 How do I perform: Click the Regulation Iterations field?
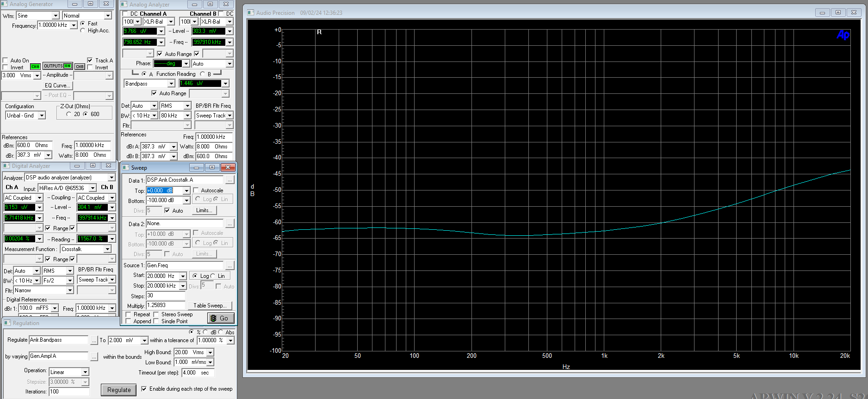69,392
